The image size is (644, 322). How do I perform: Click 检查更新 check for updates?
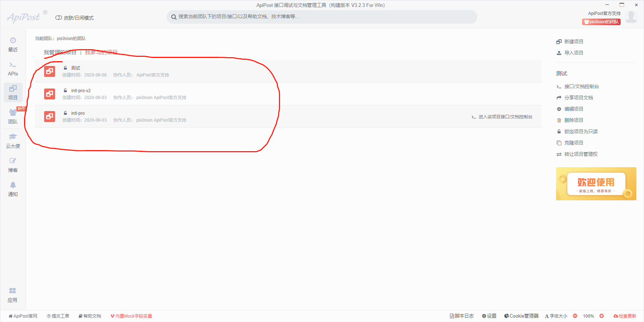[625, 316]
